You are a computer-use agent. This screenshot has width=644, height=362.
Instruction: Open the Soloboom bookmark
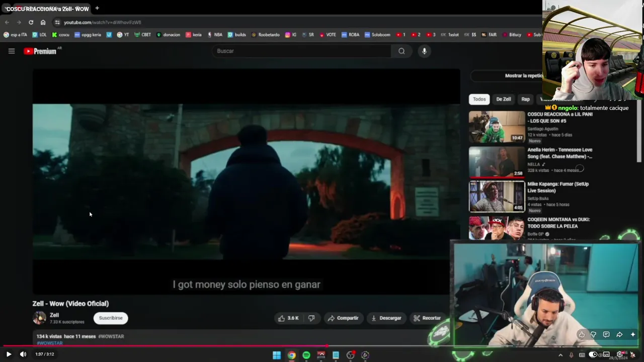click(x=377, y=35)
